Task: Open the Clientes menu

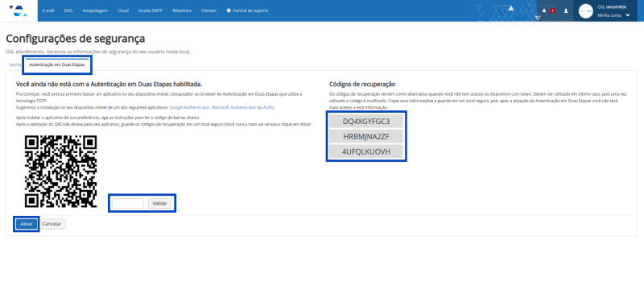Action: pyautogui.click(x=208, y=10)
